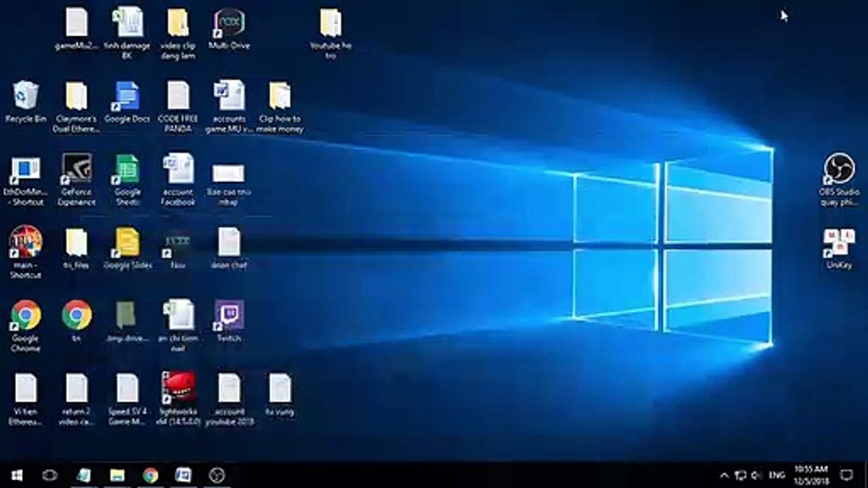Select the Nox Multi-Drive shortcut icon

click(229, 22)
